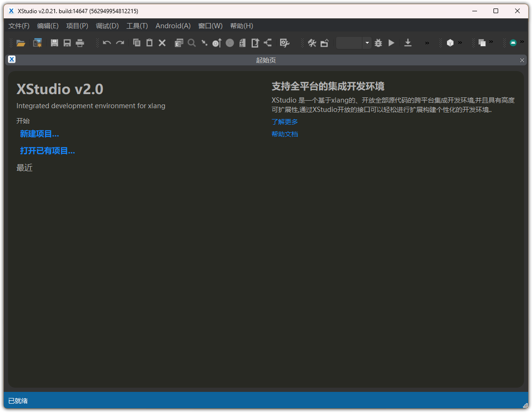Screen dimensions: 532x414
Task: Click the 帮助文档 link
Action: [285, 134]
